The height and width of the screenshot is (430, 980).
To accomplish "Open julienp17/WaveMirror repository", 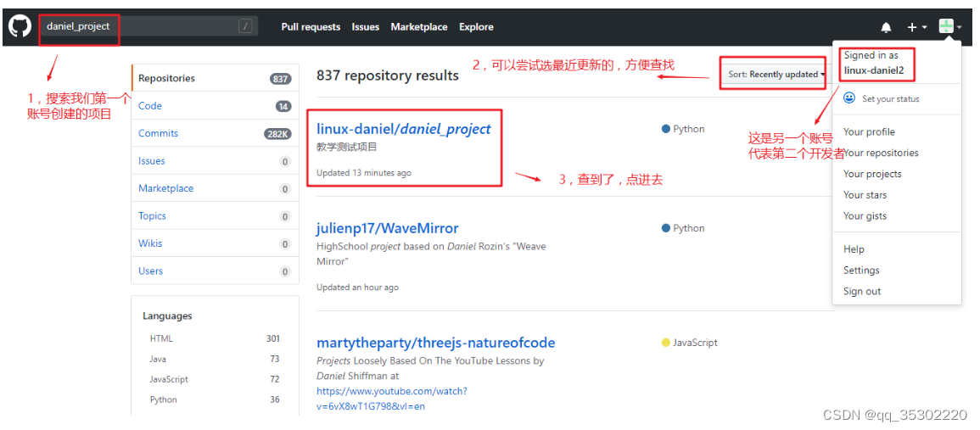I will tap(388, 228).
